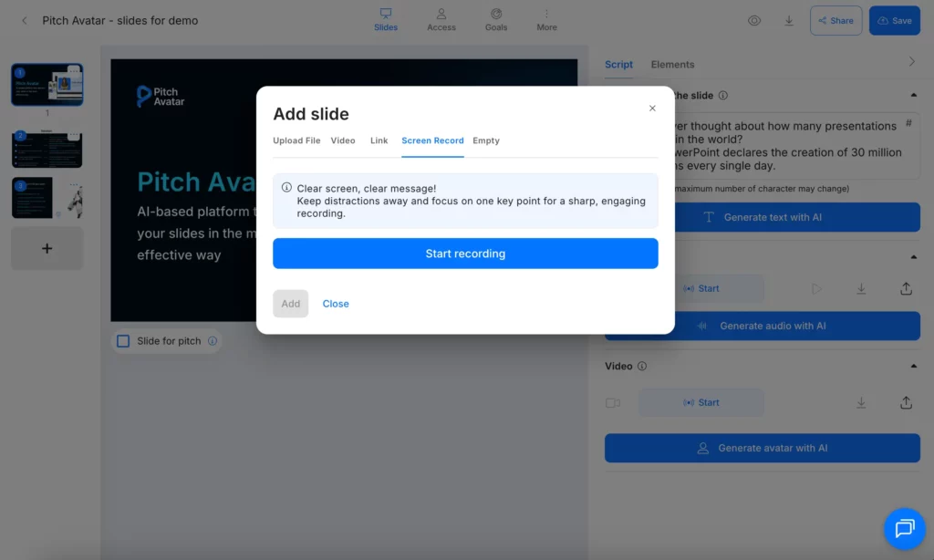Click the add new slide plus tile
Image resolution: width=934 pixels, height=560 pixels.
[47, 248]
